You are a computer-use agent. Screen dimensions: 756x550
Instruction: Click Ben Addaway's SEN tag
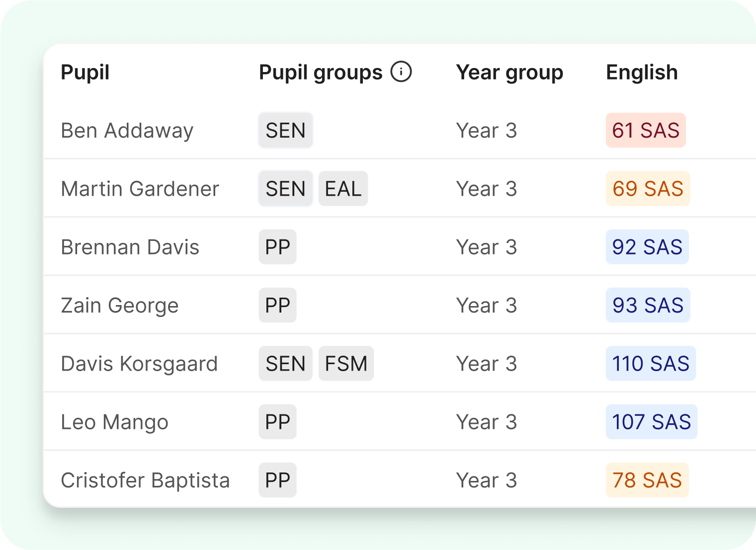tap(285, 131)
